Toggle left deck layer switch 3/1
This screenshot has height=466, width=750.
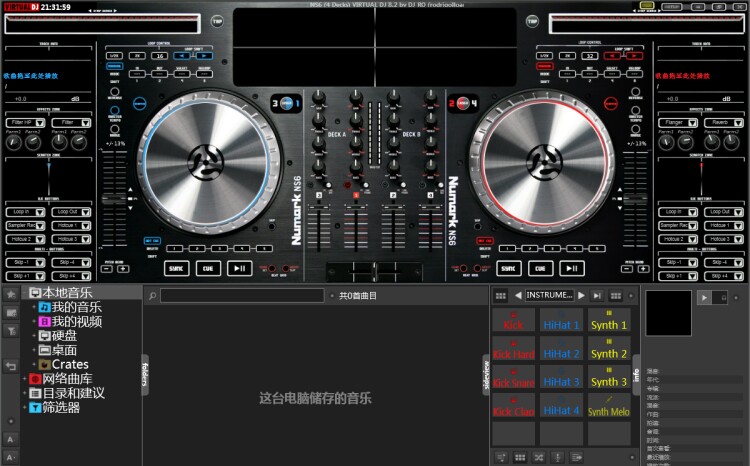tap(286, 103)
